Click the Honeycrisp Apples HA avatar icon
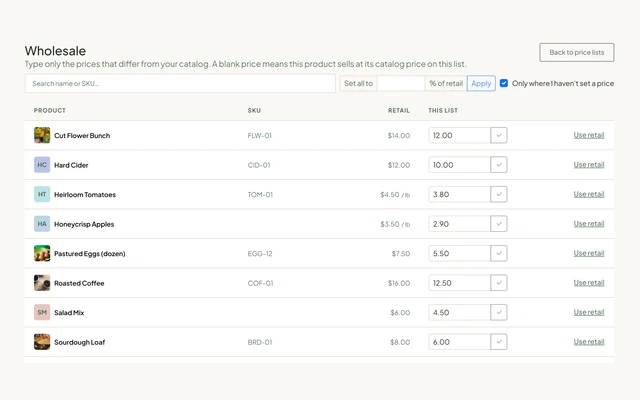 pyautogui.click(x=42, y=224)
